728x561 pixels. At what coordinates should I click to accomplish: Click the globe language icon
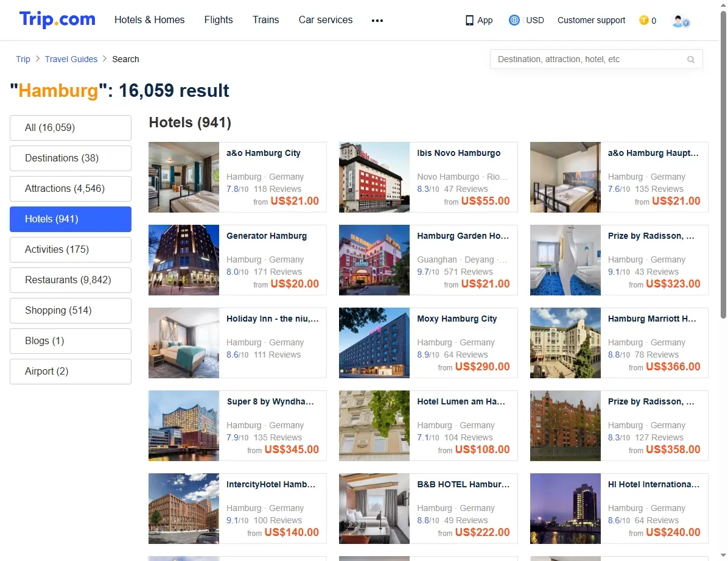click(514, 20)
